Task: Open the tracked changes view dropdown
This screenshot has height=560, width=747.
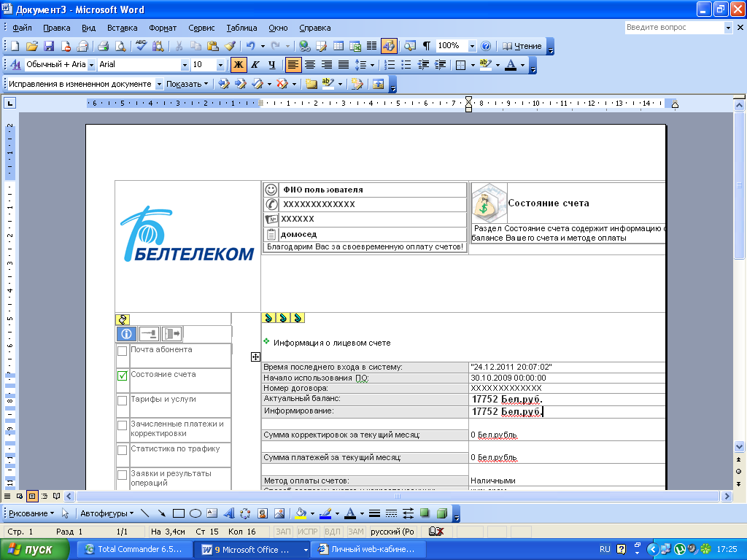Action: click(x=159, y=85)
